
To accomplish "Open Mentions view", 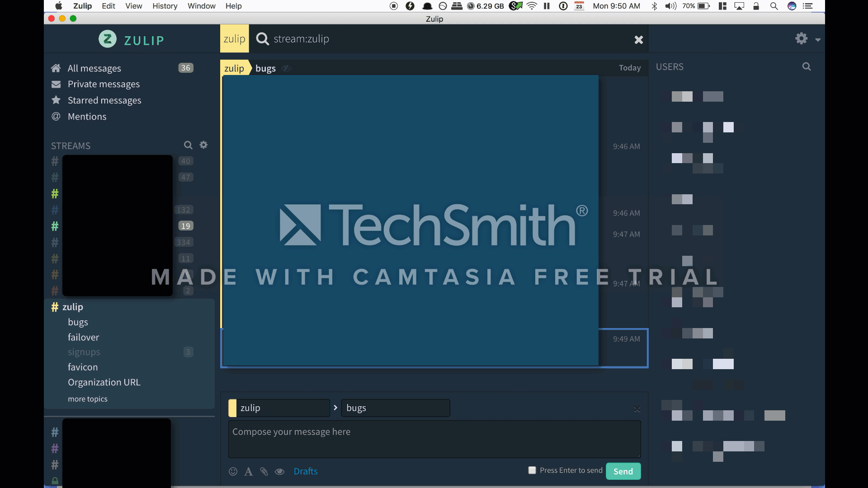I will tap(87, 117).
